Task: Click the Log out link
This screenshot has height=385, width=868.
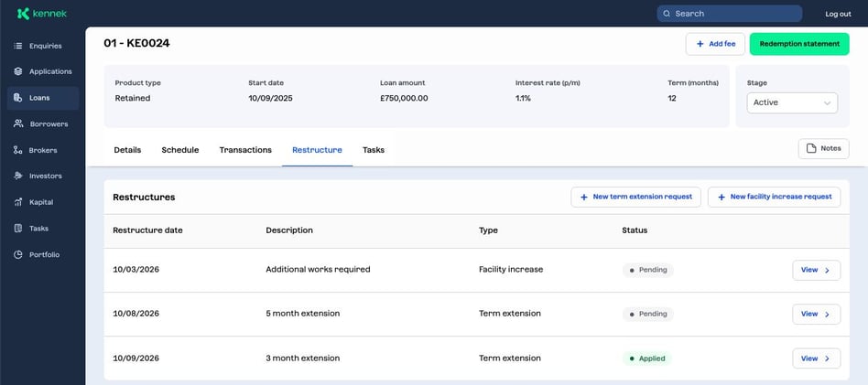Action: click(838, 14)
